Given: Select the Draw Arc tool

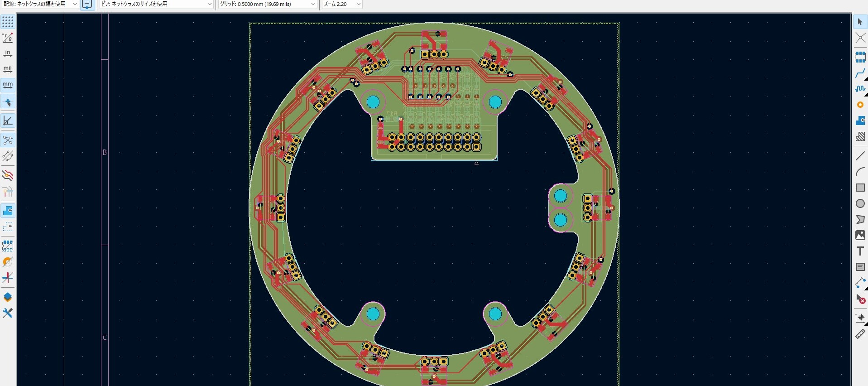Looking at the screenshot, I should pyautogui.click(x=860, y=172).
